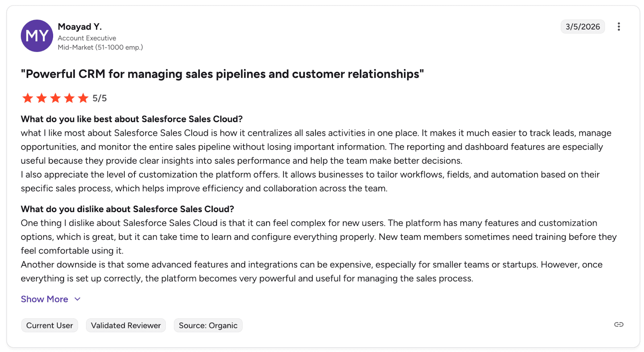Click the MY profile avatar

click(x=37, y=36)
